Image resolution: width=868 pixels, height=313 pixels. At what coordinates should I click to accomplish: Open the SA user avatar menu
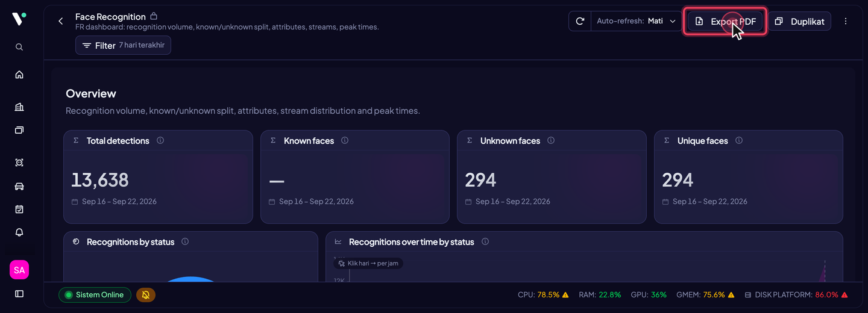point(19,270)
